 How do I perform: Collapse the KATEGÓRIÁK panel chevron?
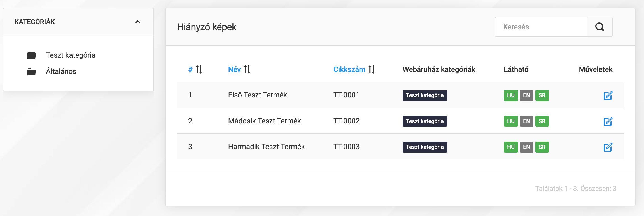(138, 22)
